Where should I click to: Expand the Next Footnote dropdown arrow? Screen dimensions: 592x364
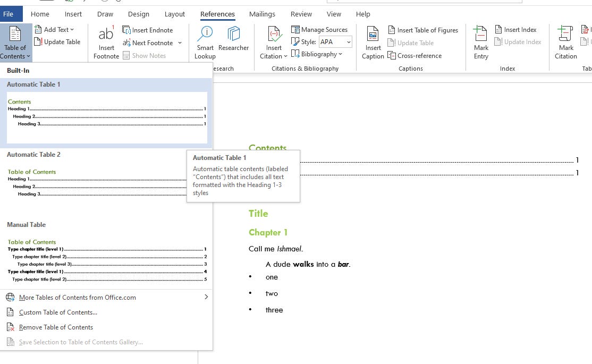tap(180, 43)
